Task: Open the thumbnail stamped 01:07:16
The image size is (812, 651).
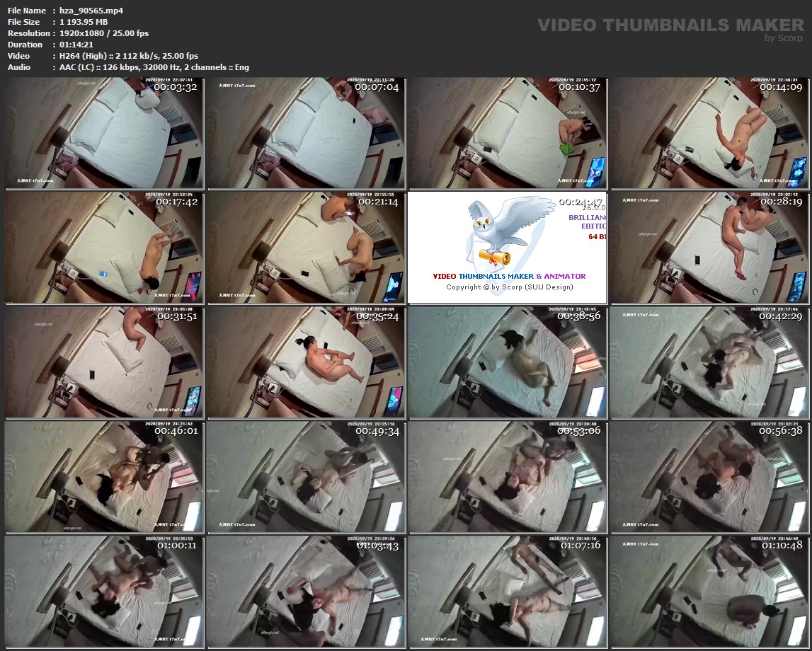Action: (508, 592)
